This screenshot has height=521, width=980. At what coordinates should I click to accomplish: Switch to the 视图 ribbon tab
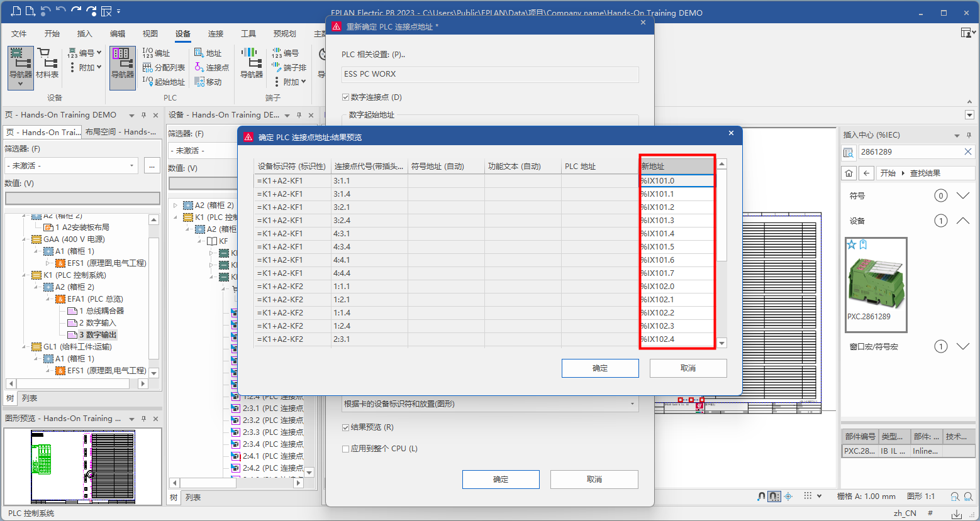click(x=150, y=33)
